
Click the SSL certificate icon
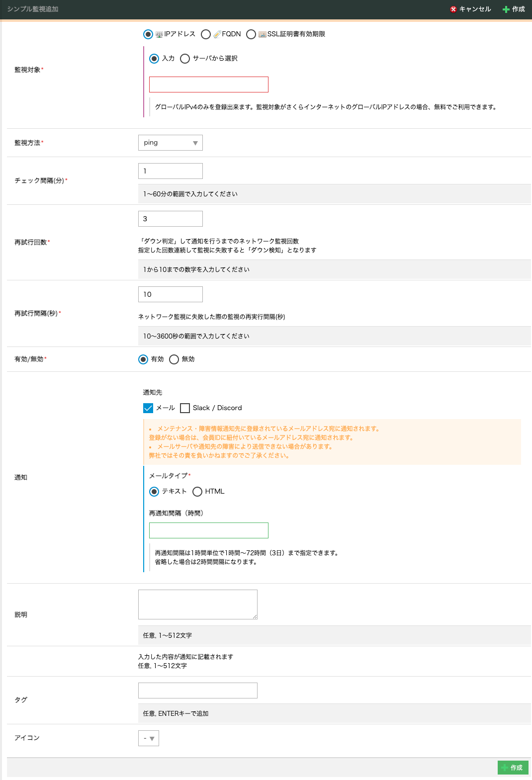(x=262, y=34)
